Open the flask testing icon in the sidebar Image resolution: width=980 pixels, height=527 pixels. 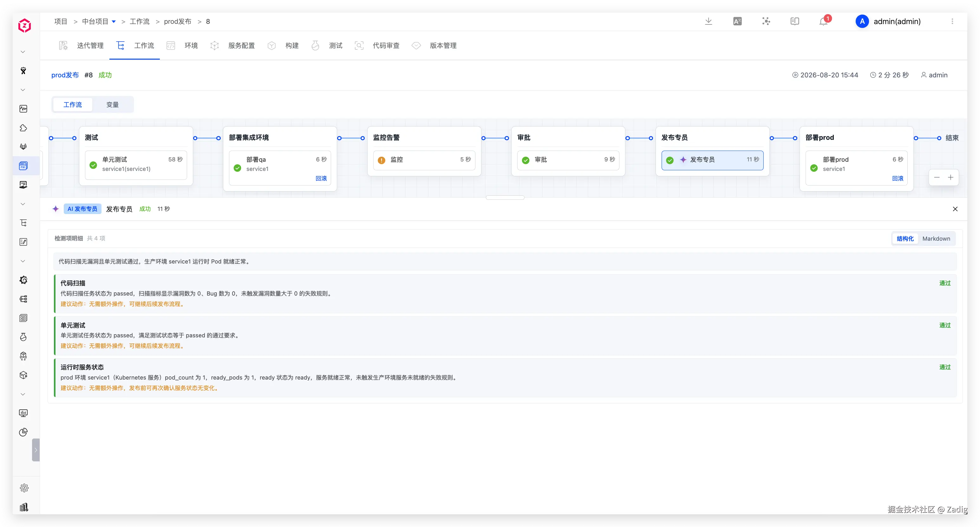pyautogui.click(x=23, y=337)
